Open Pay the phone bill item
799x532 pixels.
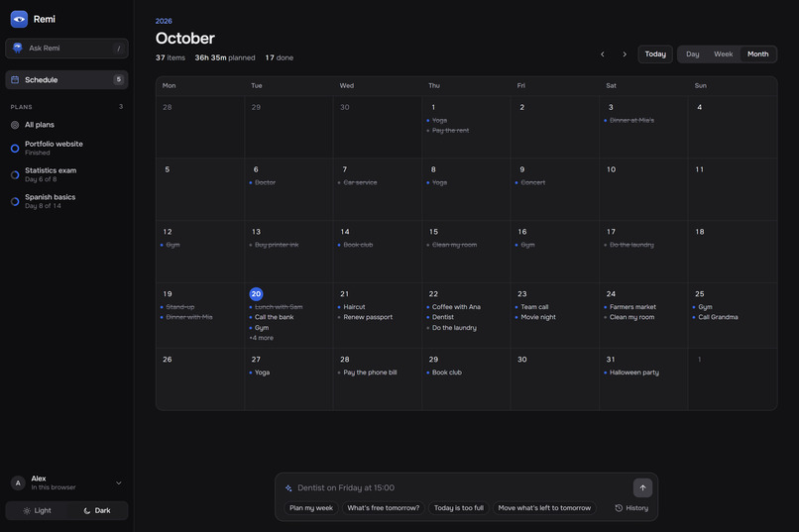coord(370,372)
